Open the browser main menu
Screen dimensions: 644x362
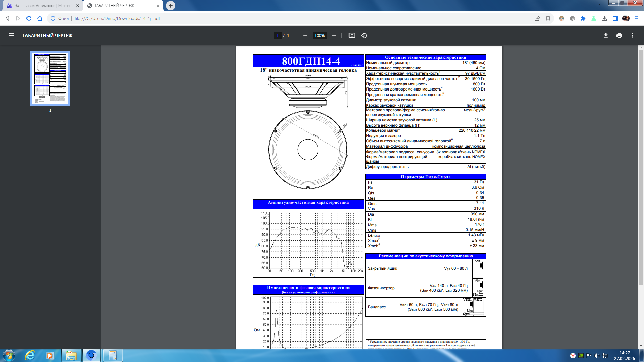pos(636,18)
